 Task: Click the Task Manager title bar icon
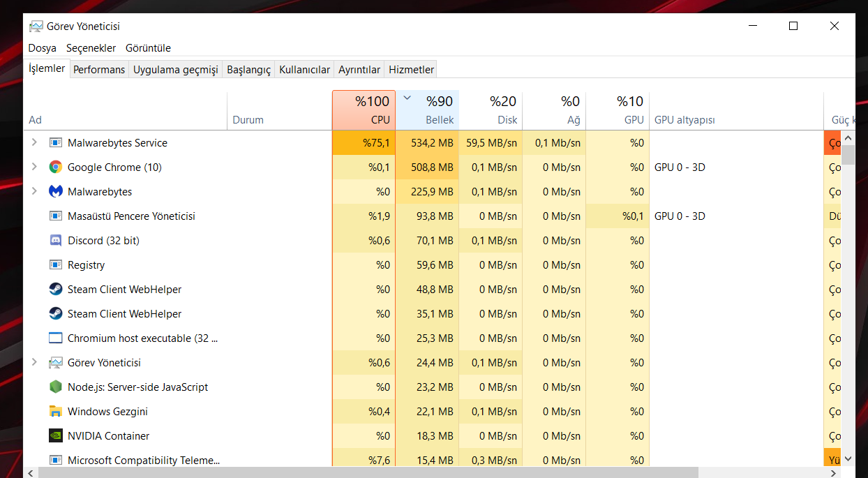point(36,27)
